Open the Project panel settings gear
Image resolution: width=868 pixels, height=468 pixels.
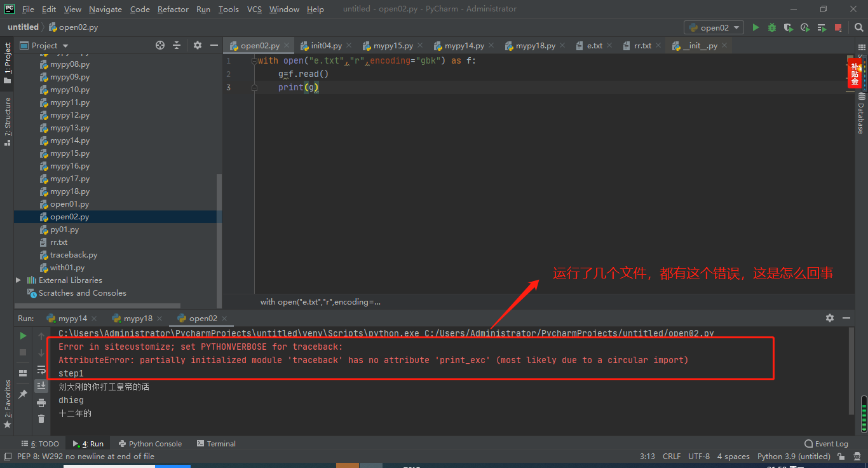click(x=198, y=45)
